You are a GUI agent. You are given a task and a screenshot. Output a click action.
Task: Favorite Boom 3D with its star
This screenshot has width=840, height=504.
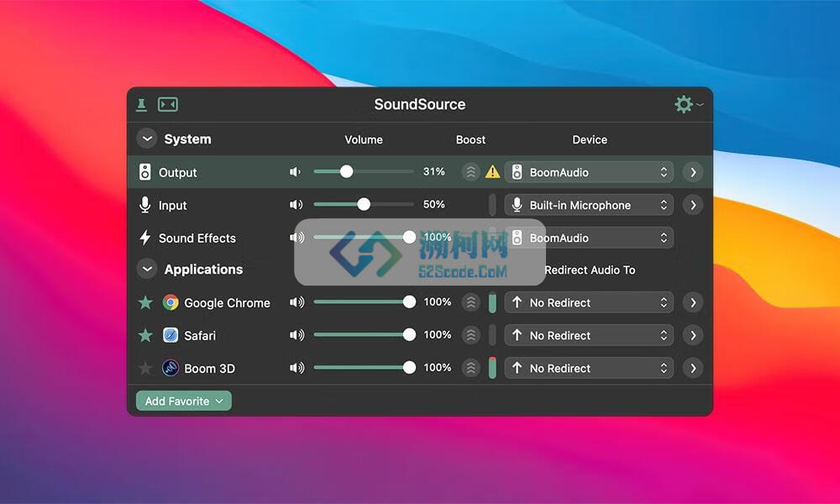145,367
